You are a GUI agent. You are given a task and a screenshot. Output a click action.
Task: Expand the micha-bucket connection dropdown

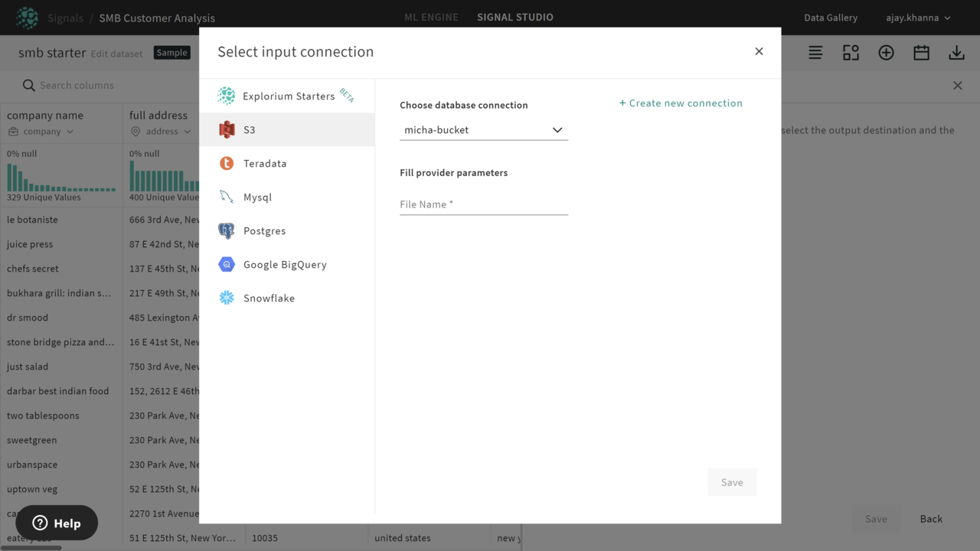pyautogui.click(x=484, y=130)
